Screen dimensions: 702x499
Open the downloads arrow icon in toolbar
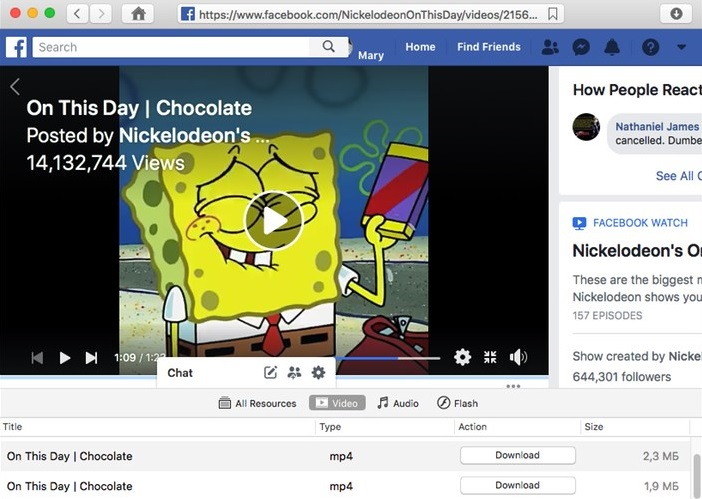click(x=675, y=14)
